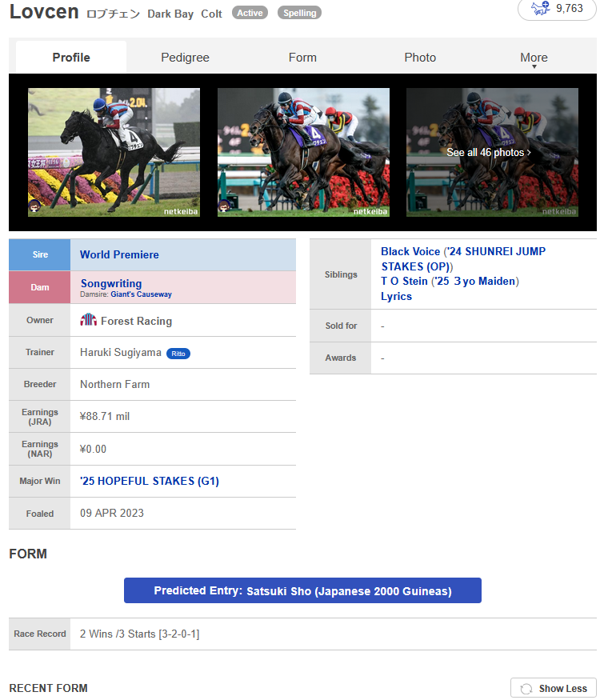Open '25 HOPEFUL STAKES (G1) link
The image size is (612, 700).
(x=150, y=481)
